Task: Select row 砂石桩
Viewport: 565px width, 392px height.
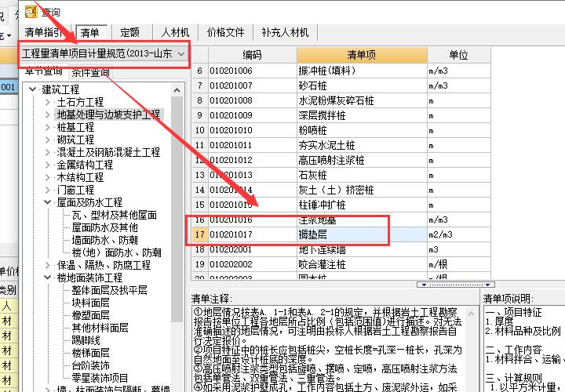Action: tap(341, 85)
